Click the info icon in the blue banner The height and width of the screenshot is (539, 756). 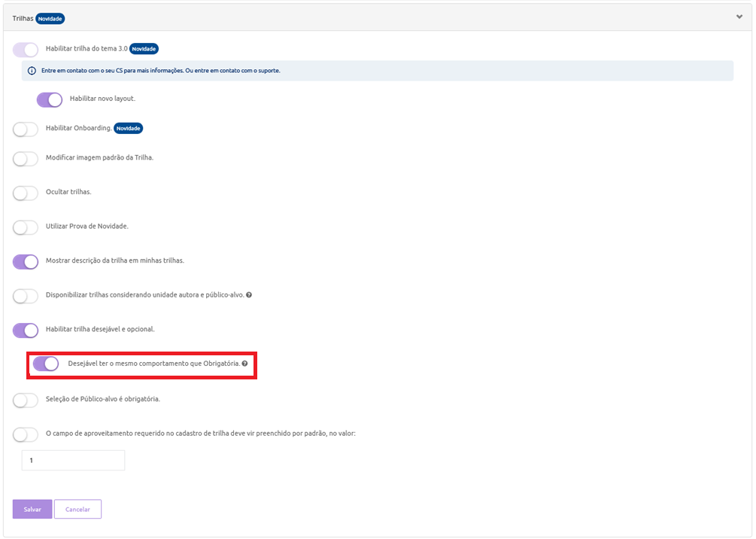point(32,71)
